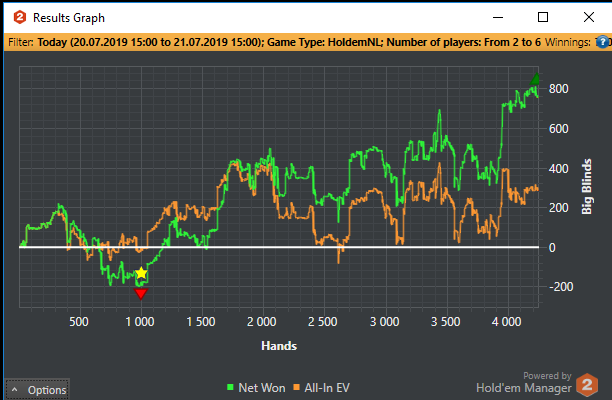Click the 3 500 hands axis label

445,322
